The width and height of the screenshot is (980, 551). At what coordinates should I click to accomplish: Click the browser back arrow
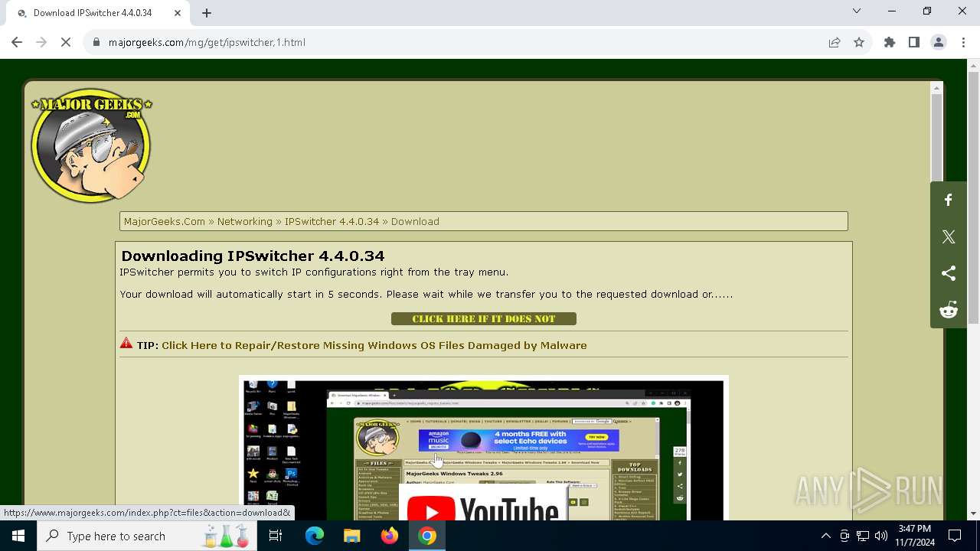coord(17,42)
